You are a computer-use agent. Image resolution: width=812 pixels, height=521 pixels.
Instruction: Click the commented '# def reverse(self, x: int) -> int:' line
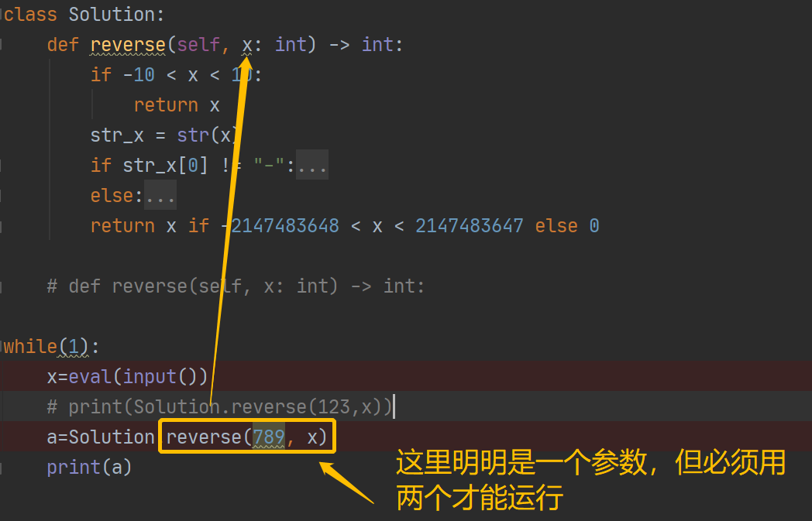[236, 286]
